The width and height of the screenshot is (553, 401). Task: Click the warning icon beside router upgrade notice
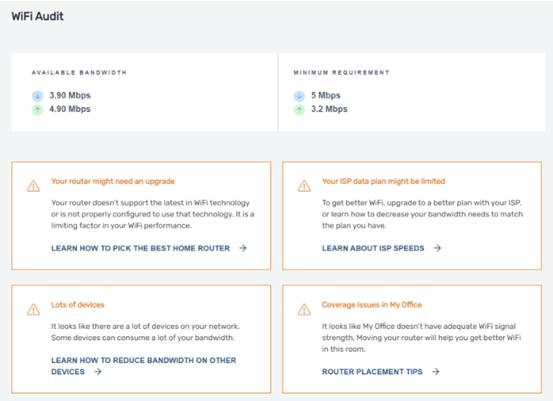click(x=34, y=186)
